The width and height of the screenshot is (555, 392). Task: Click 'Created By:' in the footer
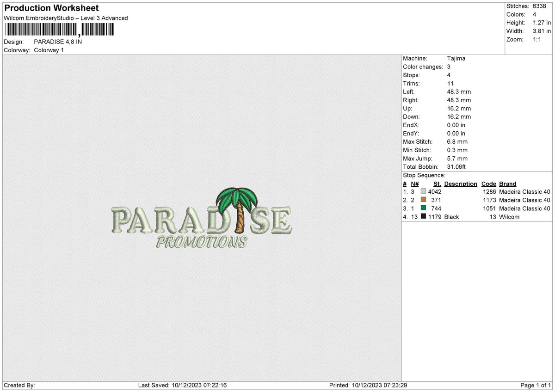click(x=19, y=386)
